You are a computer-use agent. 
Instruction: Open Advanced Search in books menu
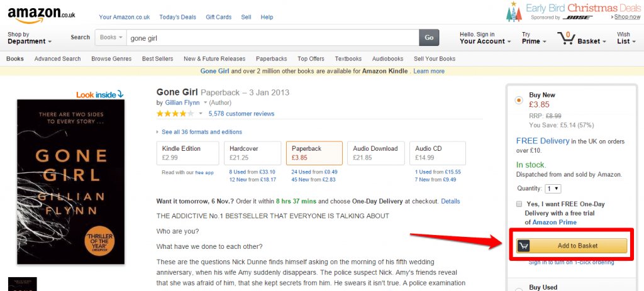pos(57,58)
